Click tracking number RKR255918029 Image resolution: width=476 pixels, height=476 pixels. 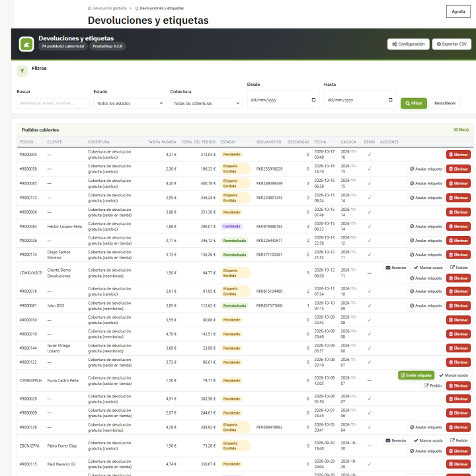pos(269,169)
